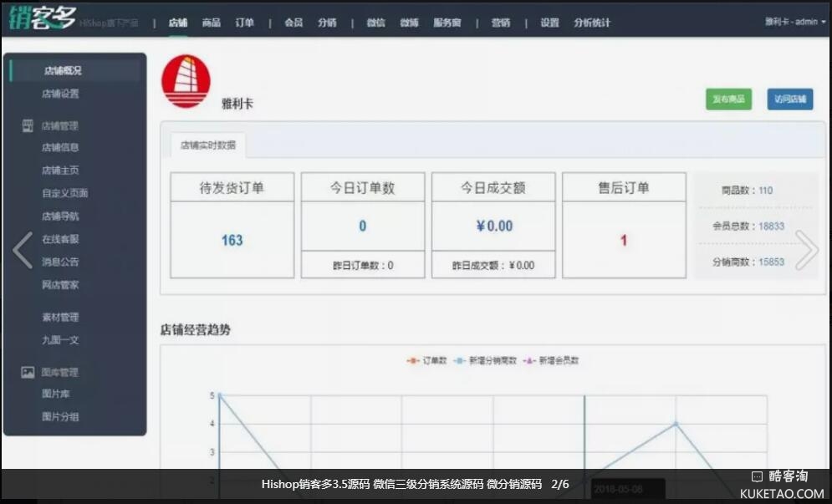Click the 今日订单数 card header

(363, 187)
